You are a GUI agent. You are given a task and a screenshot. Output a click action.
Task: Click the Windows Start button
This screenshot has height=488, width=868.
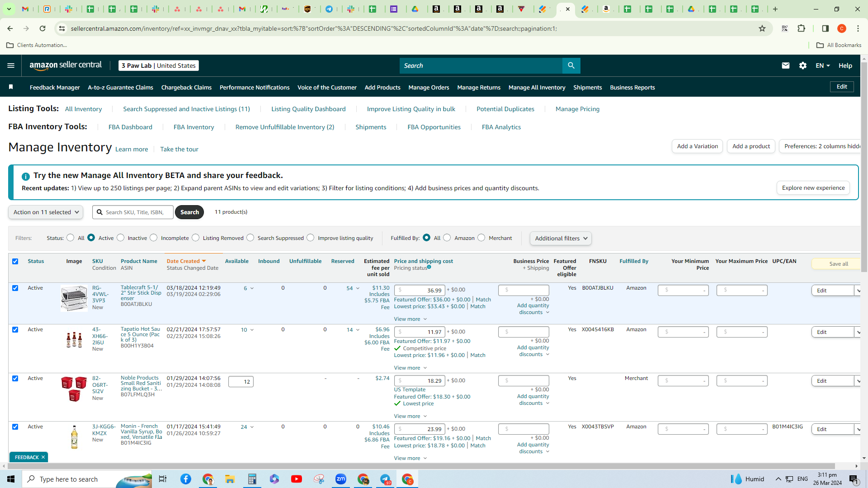click(11, 479)
